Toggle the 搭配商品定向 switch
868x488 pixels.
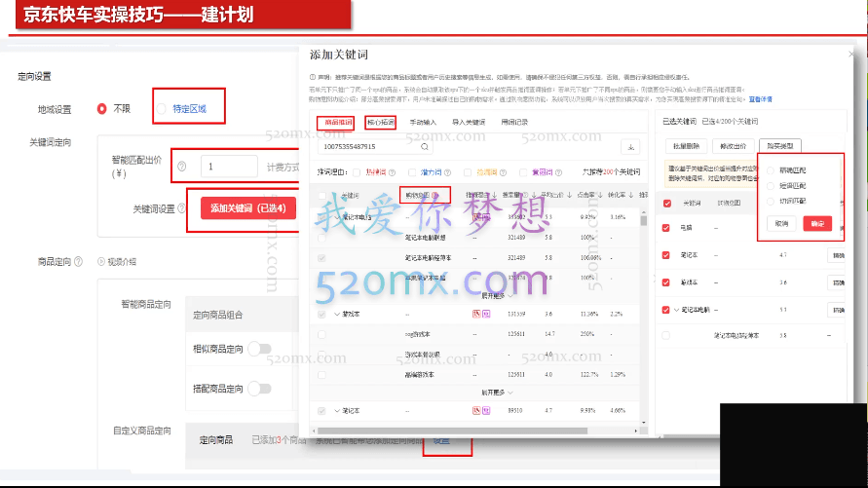pyautogui.click(x=259, y=389)
